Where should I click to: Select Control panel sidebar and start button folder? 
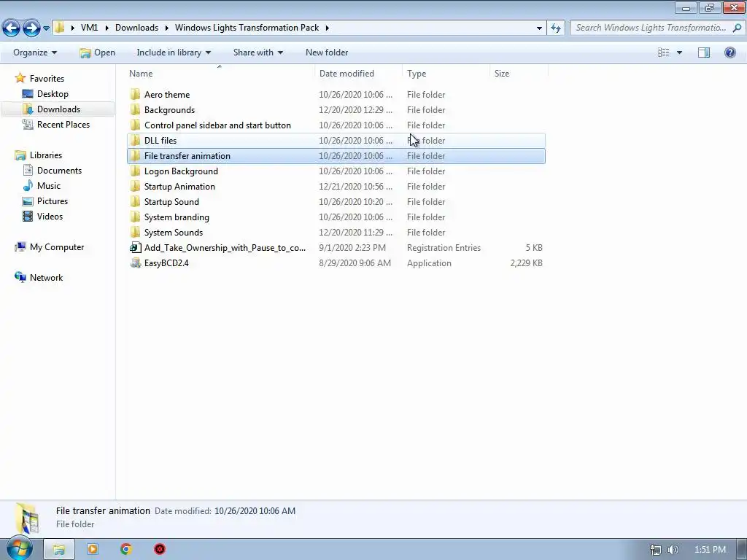pyautogui.click(x=336, y=125)
